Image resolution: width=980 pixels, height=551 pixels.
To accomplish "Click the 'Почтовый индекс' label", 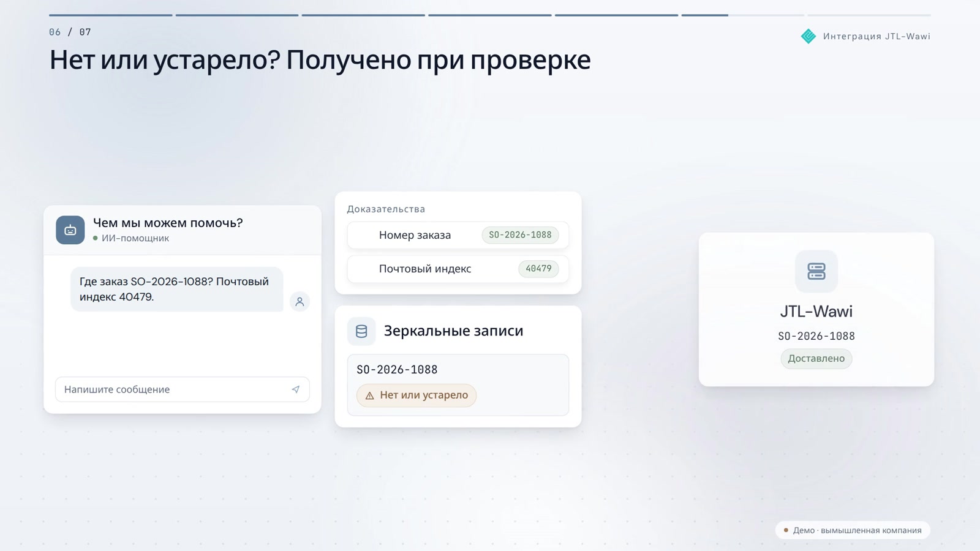I will pos(425,269).
